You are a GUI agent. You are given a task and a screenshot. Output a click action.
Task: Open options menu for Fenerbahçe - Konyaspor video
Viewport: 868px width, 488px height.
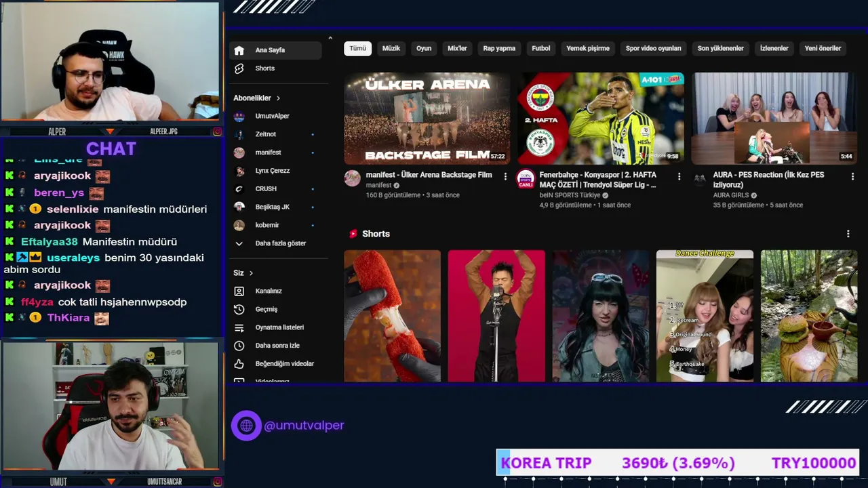[679, 176]
